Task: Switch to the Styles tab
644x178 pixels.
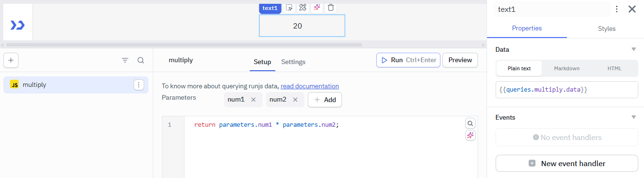Action: (x=607, y=28)
